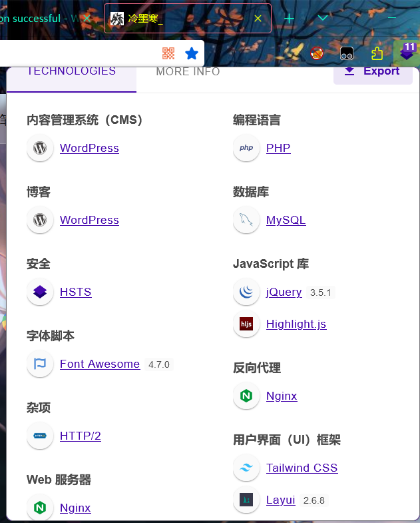The height and width of the screenshot is (523, 420).
Task: Close the 'successful' tab
Action: (87, 19)
